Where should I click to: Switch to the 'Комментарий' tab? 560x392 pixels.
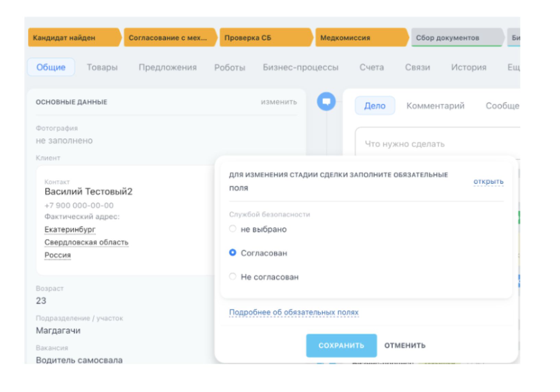(435, 106)
